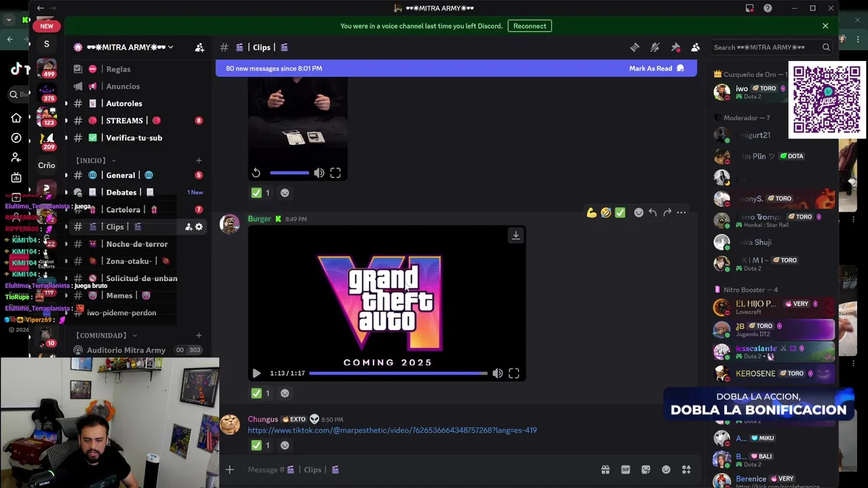The image size is (868, 488).
Task: Edit Clips channel settings gear
Action: click(199, 227)
